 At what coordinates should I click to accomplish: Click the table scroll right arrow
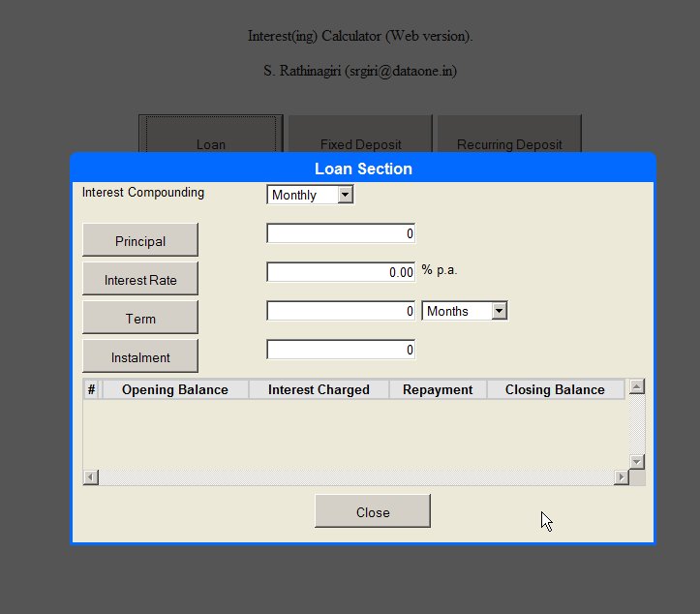[622, 477]
